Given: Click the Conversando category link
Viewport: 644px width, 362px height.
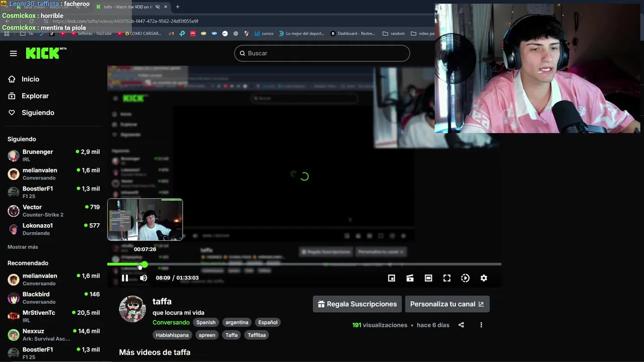Looking at the screenshot, I should click(171, 322).
